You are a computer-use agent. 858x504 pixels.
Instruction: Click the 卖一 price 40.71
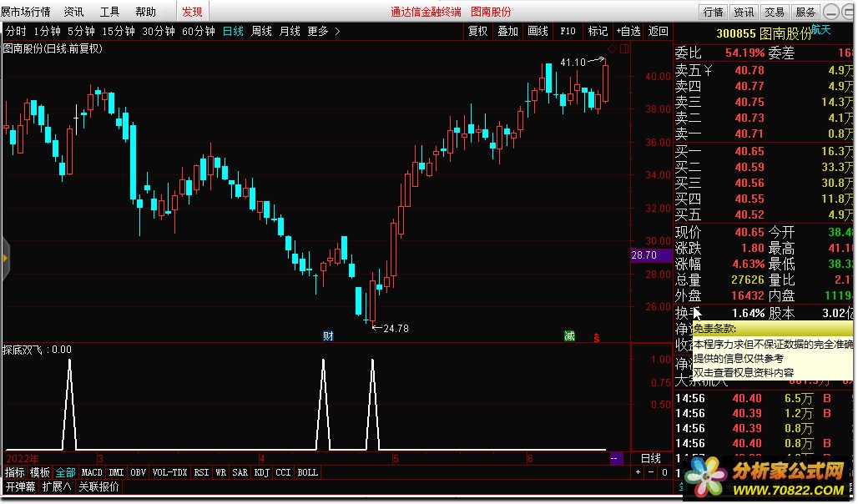pos(749,134)
